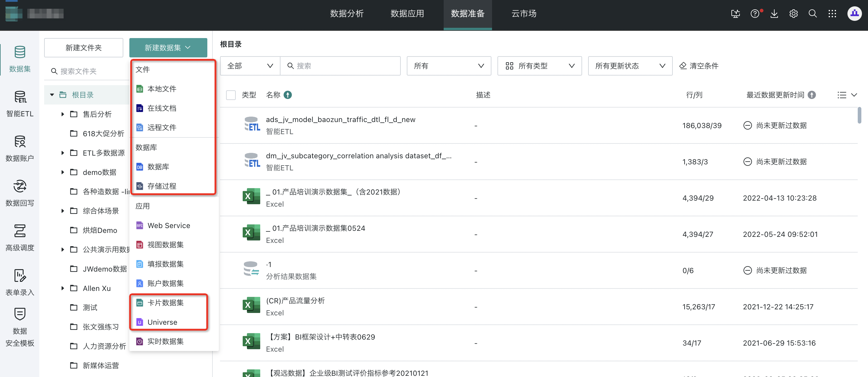Open the 表单录入 sidebar section
Screen dimensions: 868x377
(20, 283)
